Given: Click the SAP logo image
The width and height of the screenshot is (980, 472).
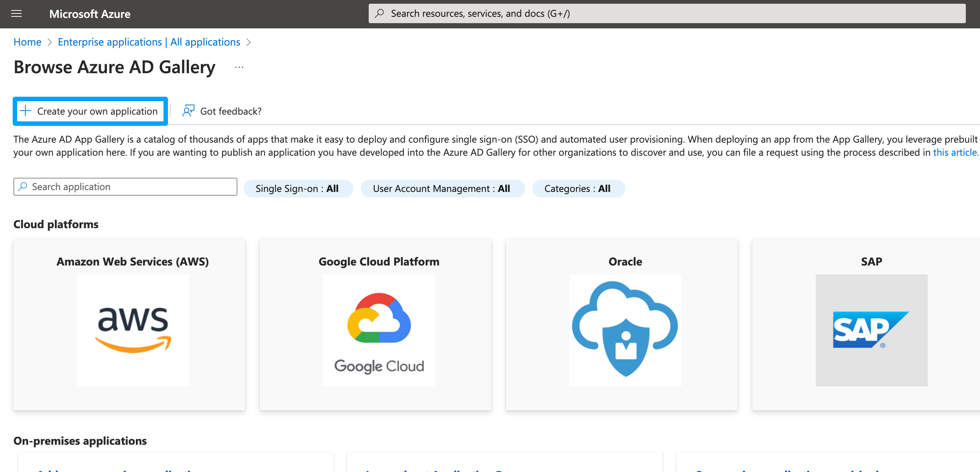Looking at the screenshot, I should click(x=871, y=330).
